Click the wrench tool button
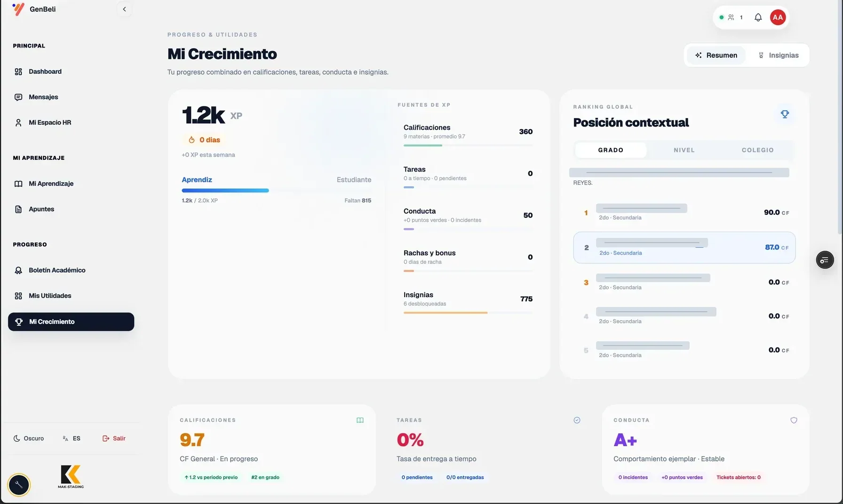843x504 pixels. pos(19,485)
